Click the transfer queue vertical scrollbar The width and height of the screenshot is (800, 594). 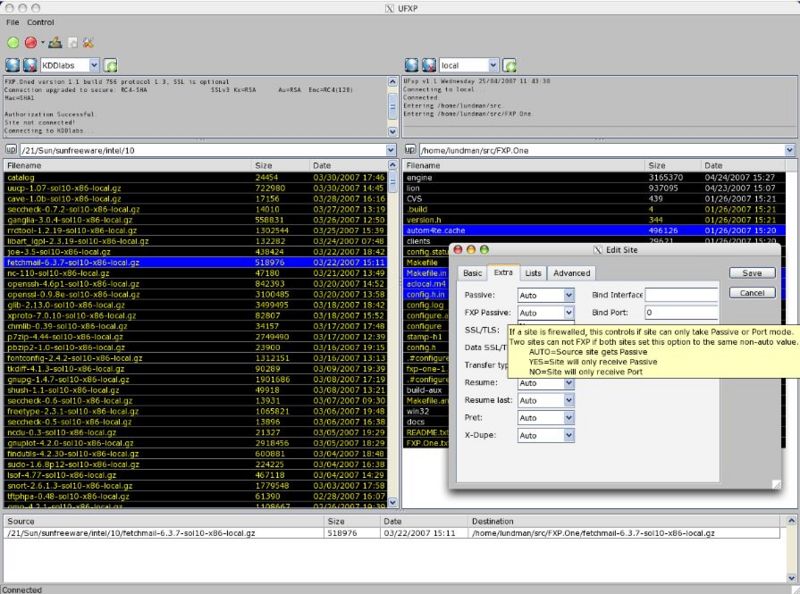pos(791,549)
